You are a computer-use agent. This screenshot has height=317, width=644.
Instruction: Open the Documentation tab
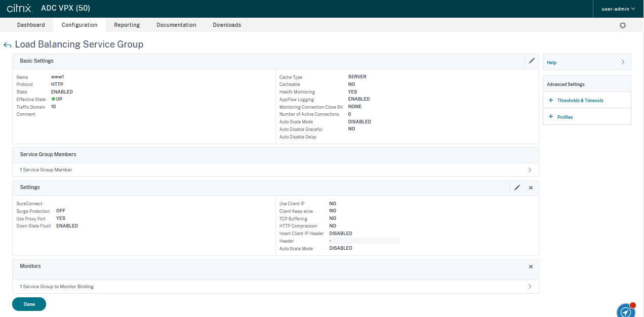[176, 25]
